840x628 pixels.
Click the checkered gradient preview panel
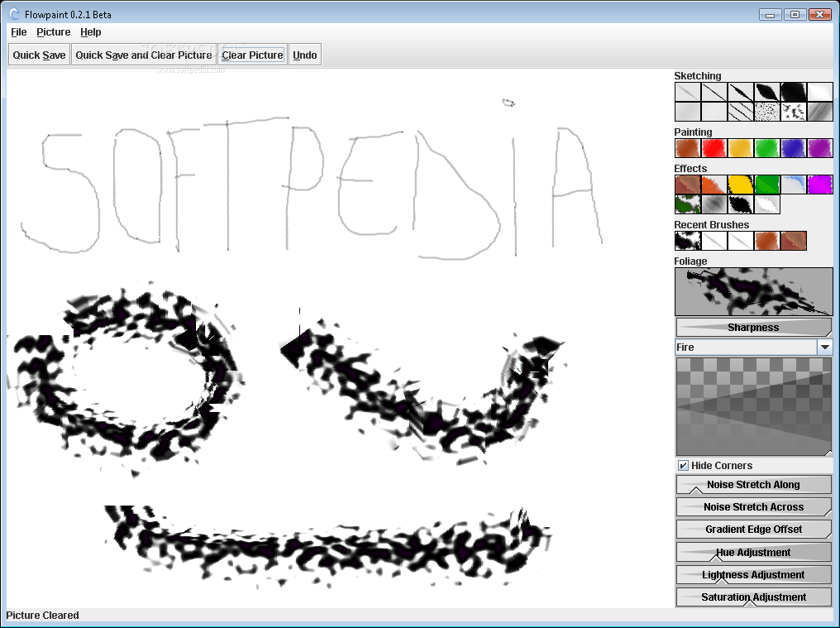(754, 406)
